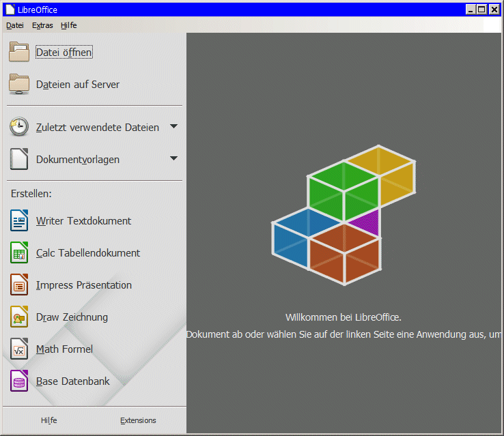This screenshot has width=504, height=436.
Task: Select Writer Textdokument label
Action: coord(83,220)
